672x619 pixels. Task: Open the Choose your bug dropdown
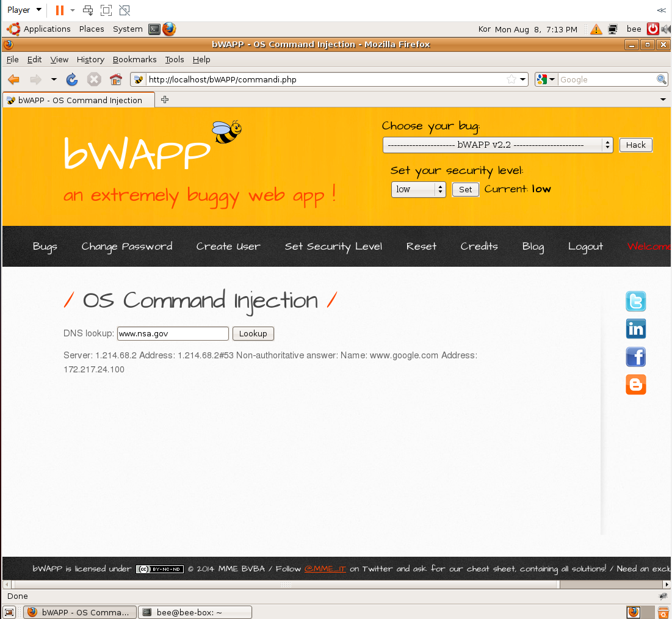(497, 145)
